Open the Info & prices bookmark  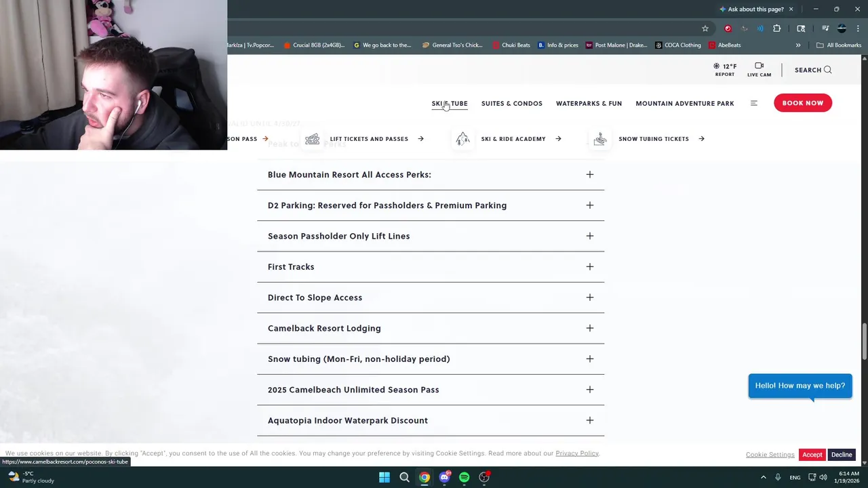pyautogui.click(x=558, y=45)
